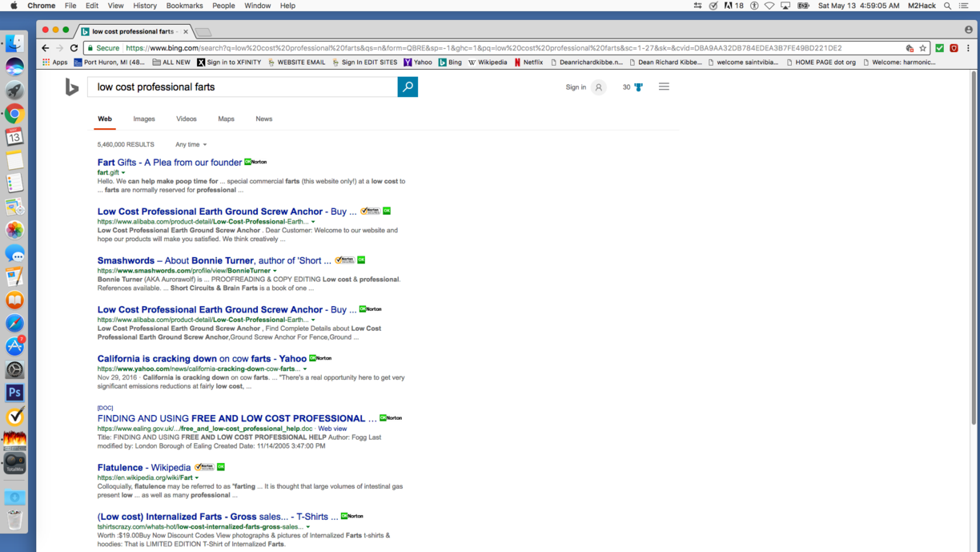Open WEBSITE EMAIL bookmark

(296, 62)
